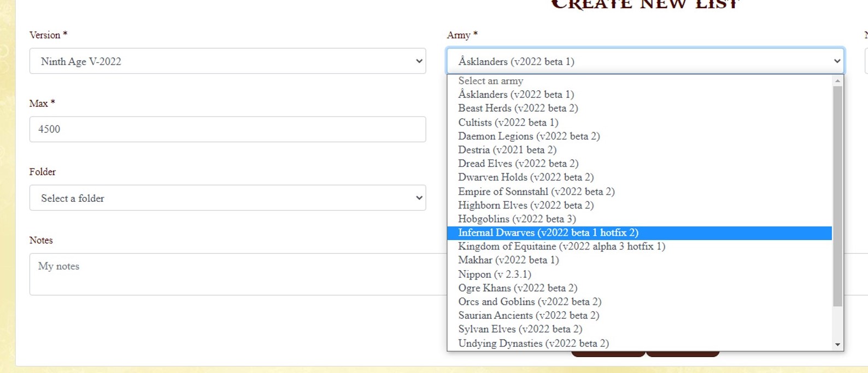
Task: Pick Sylvan Elves from dropdown
Action: (520, 329)
